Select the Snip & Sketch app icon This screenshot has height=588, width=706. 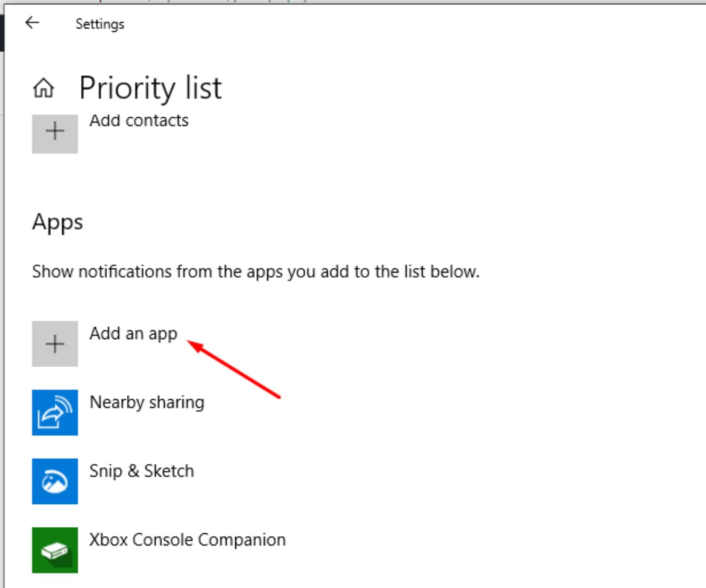tap(55, 481)
